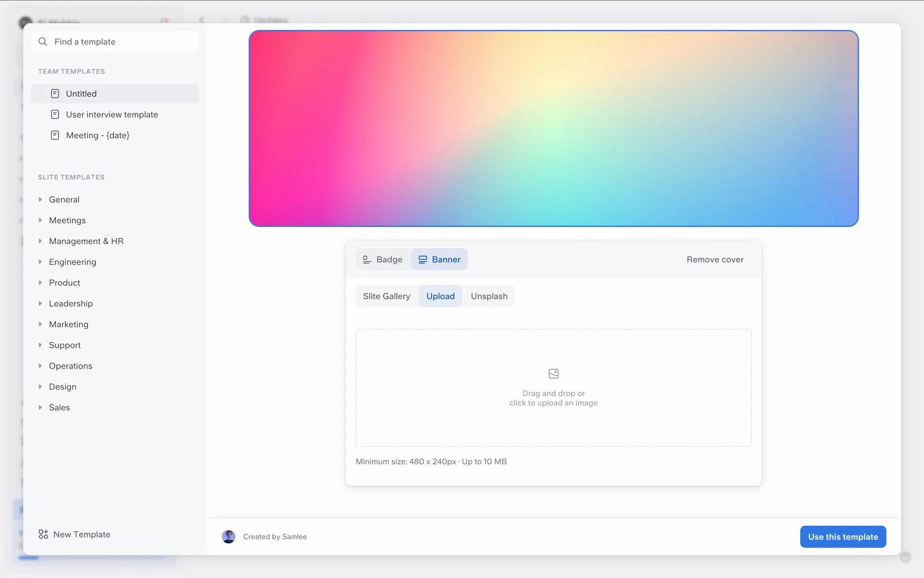Switch to the Unsplash tab
924x578 pixels.
coord(489,296)
